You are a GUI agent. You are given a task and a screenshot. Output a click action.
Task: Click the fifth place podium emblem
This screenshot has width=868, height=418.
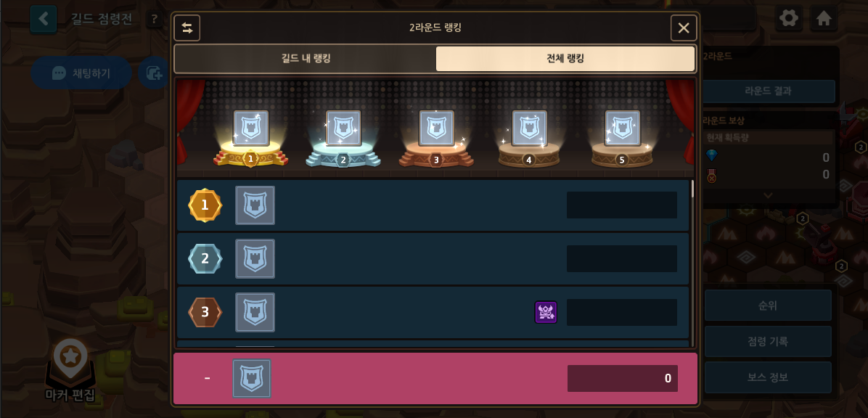point(622,128)
